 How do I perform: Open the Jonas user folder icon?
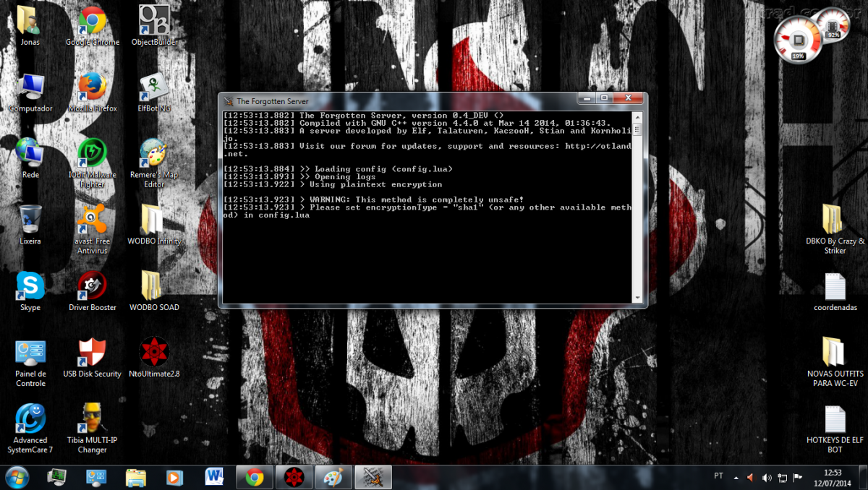click(x=30, y=25)
